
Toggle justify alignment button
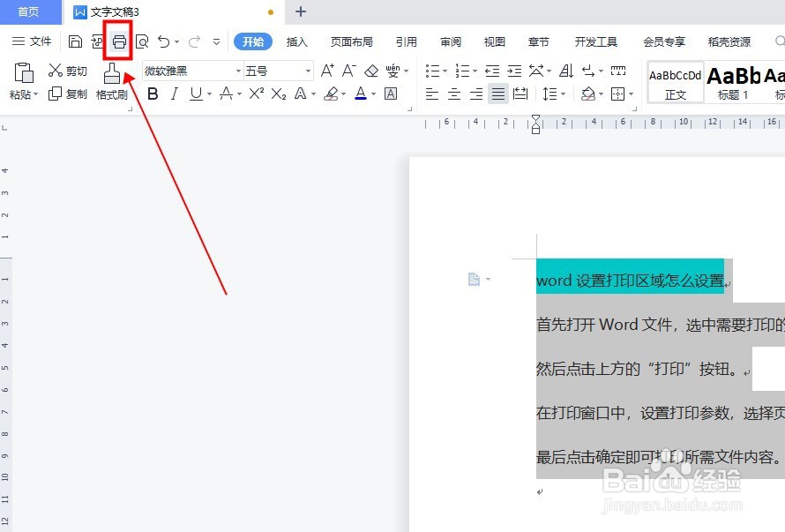(x=498, y=94)
